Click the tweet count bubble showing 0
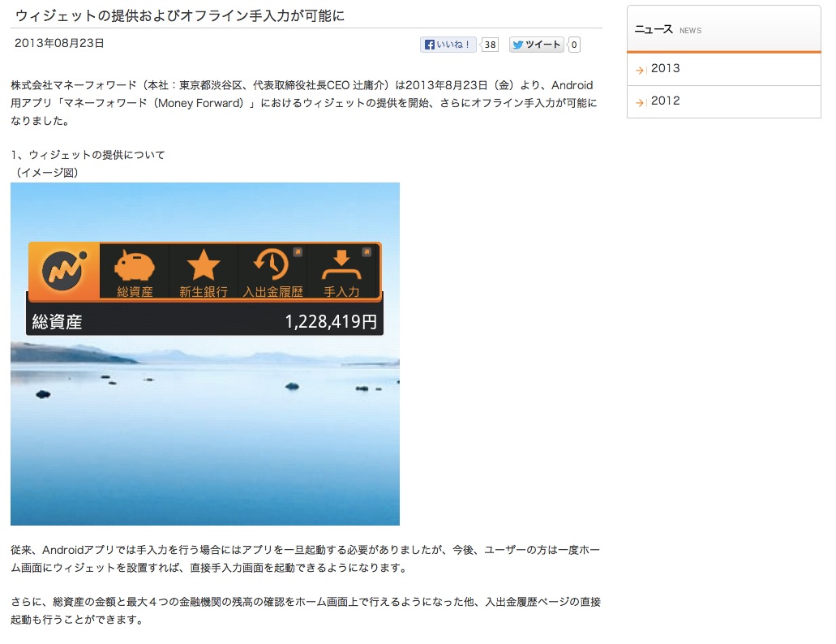 coord(574,45)
